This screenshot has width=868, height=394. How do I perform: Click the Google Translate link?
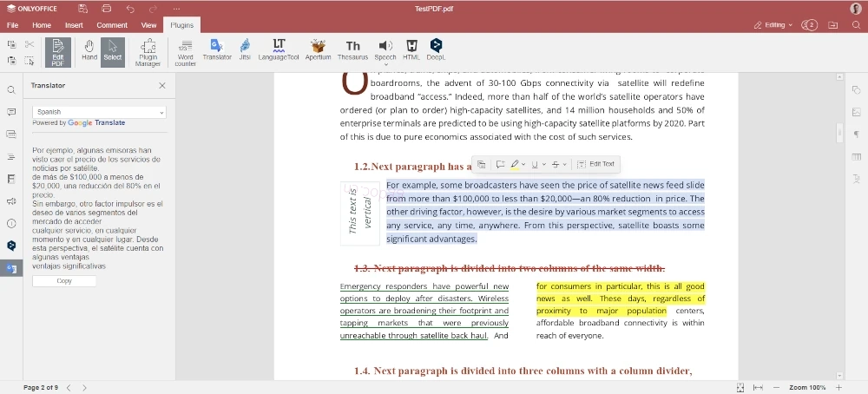click(96, 123)
